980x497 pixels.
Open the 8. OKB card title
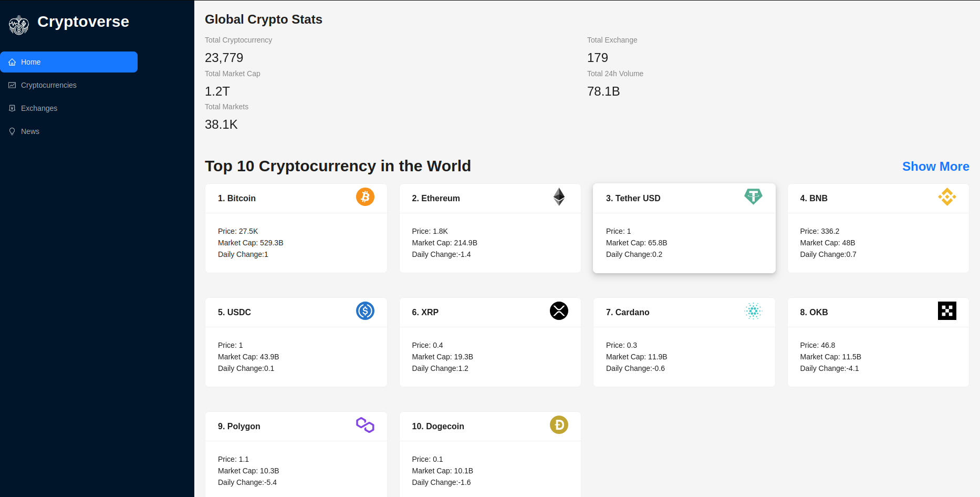point(814,312)
